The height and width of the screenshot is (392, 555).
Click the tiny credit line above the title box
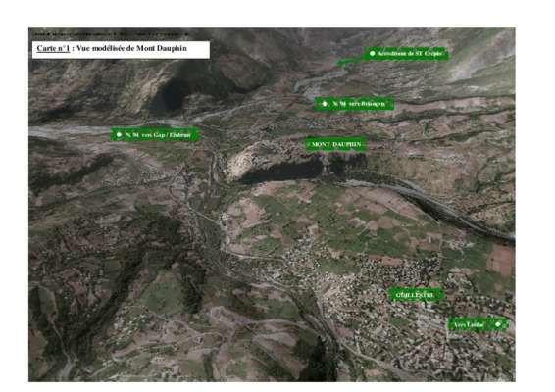[111, 34]
